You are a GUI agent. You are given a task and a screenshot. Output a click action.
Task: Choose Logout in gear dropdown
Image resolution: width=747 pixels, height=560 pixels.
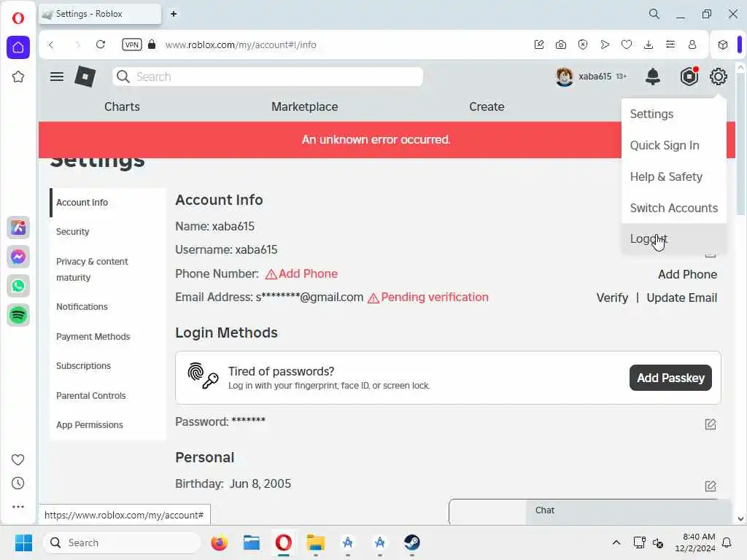click(x=673, y=238)
